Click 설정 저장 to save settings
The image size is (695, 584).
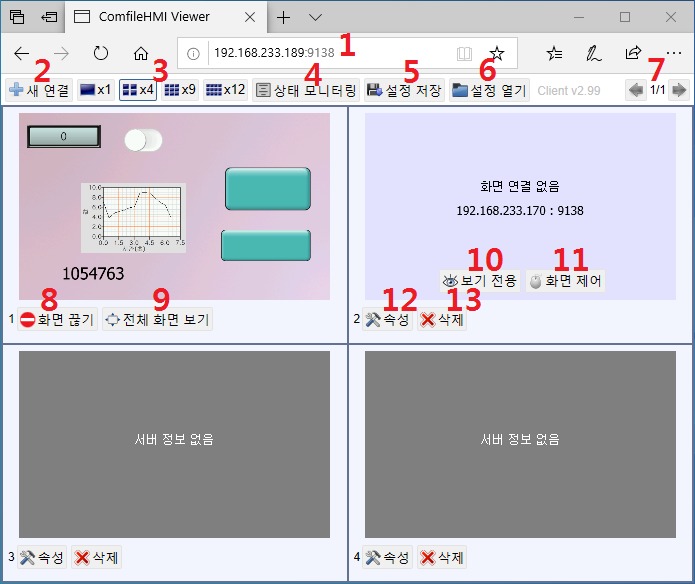[404, 90]
